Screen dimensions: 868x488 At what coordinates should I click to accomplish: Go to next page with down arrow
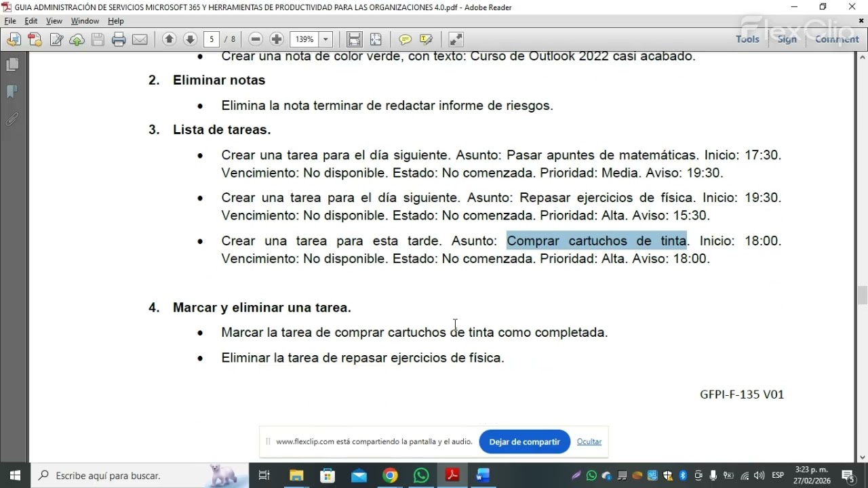coord(190,39)
